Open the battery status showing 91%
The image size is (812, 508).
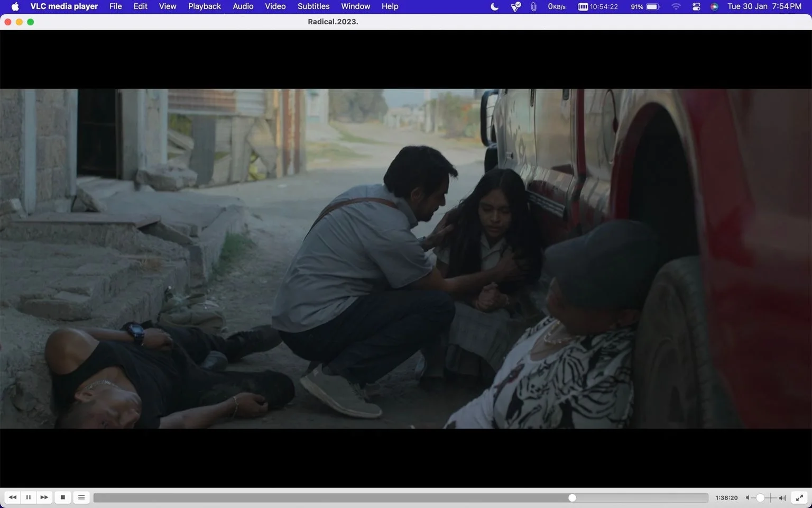pyautogui.click(x=645, y=6)
